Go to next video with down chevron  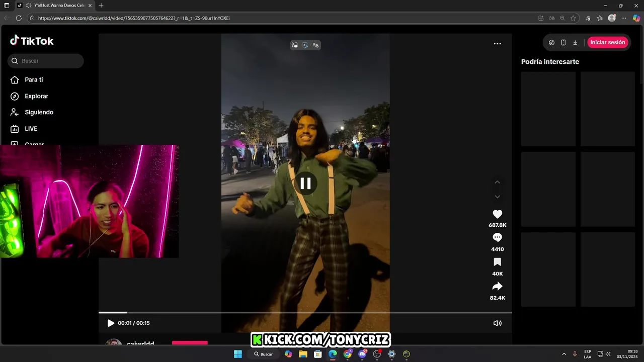coord(497,197)
